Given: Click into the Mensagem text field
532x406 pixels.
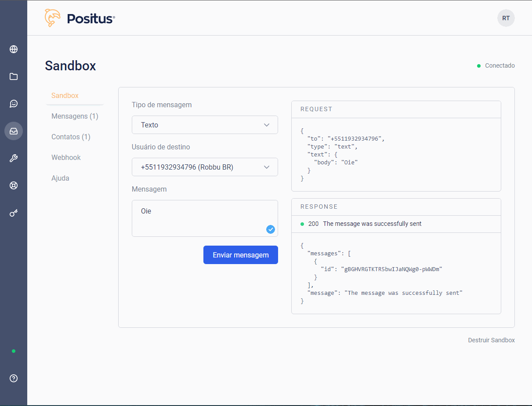Looking at the screenshot, I should [x=198, y=218].
